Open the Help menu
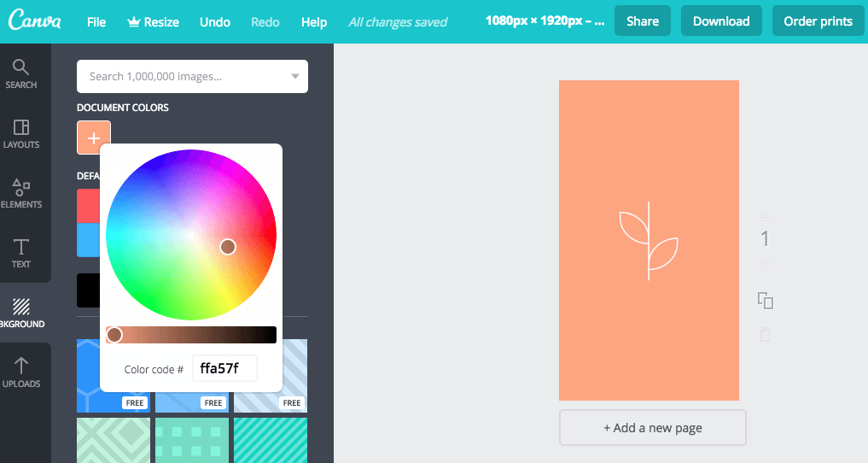This screenshot has width=868, height=463. [x=314, y=22]
